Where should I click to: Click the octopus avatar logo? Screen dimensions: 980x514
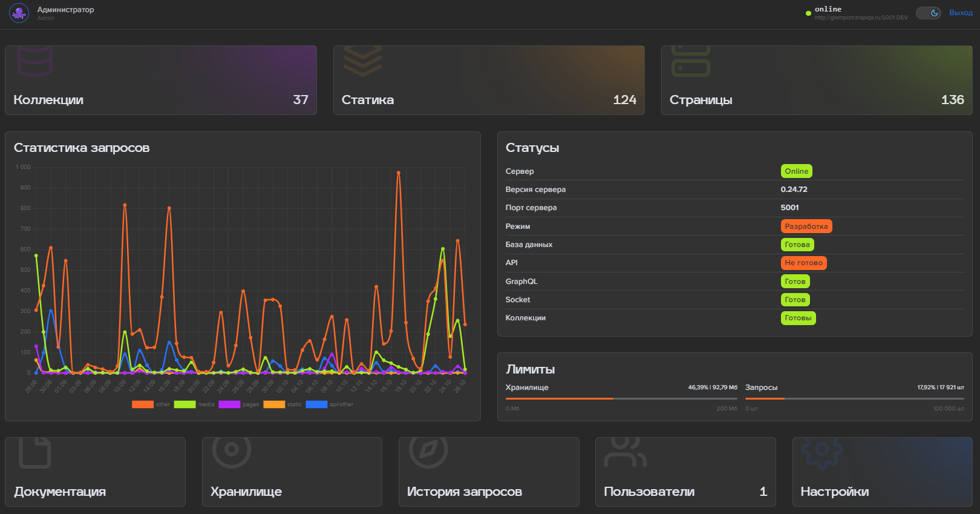coord(19,13)
